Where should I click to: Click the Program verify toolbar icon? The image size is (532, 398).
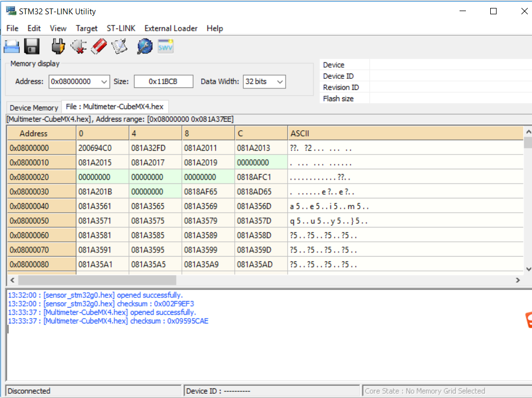tap(119, 47)
